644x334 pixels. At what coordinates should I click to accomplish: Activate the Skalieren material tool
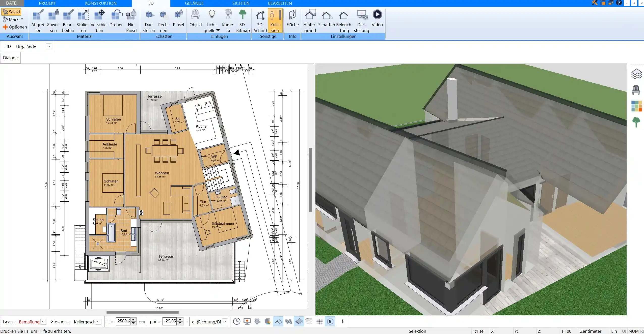[83, 21]
